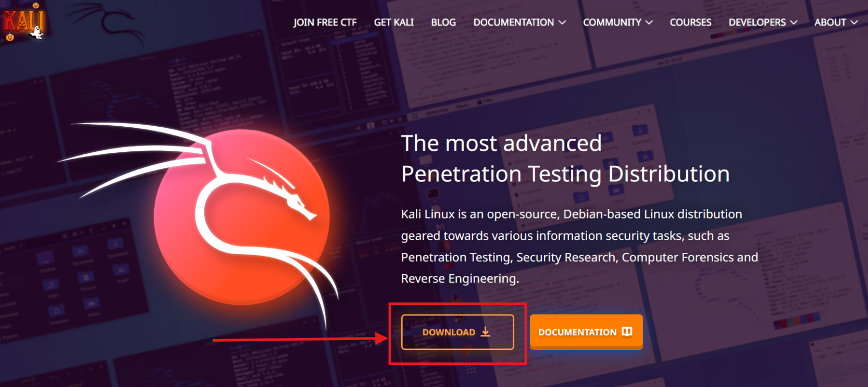868x387 pixels.
Task: Click the Community nav label
Action: (612, 22)
